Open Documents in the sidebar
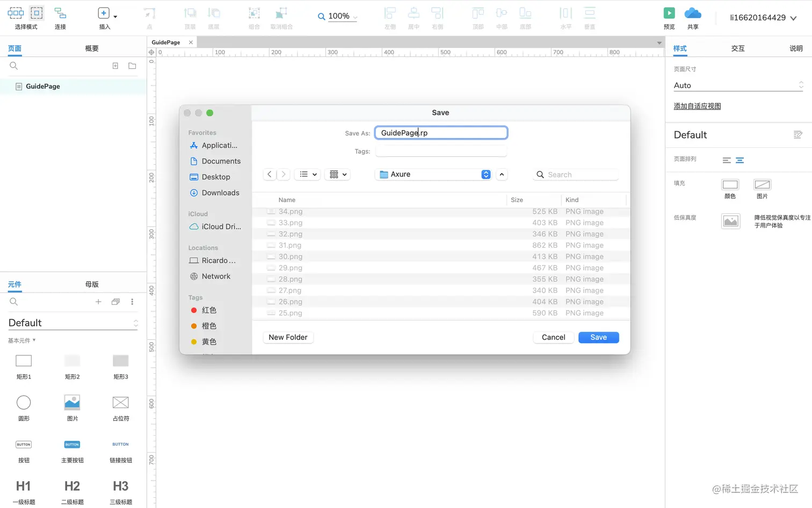The height and width of the screenshot is (508, 812). [215, 161]
